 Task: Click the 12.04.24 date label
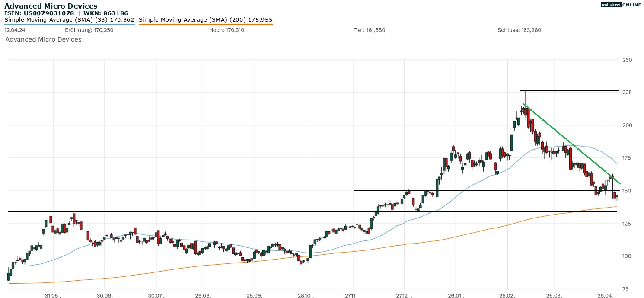13,30
